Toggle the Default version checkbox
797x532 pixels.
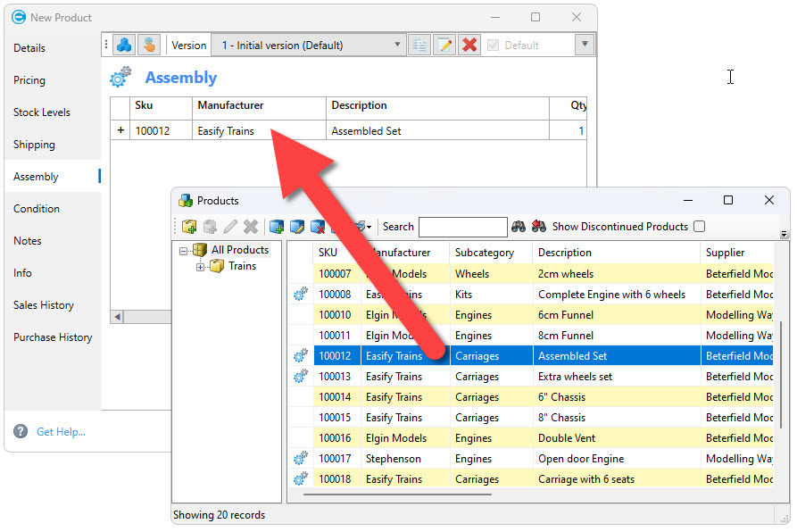tap(494, 45)
